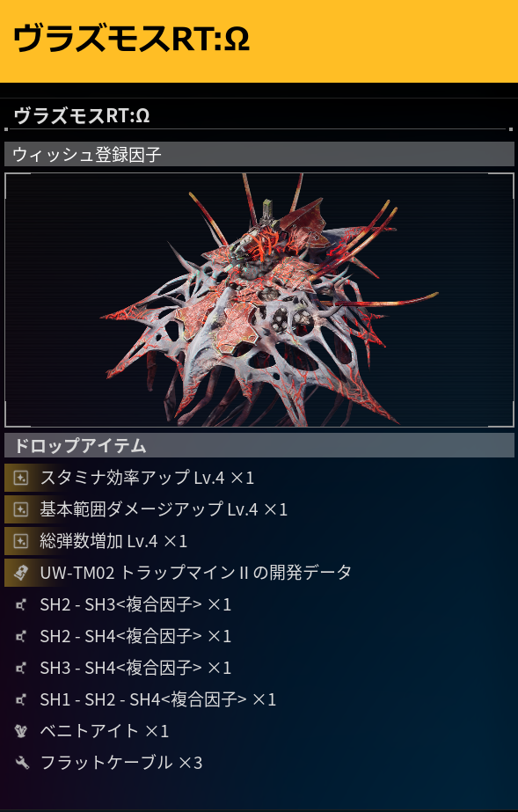Click the icon beside 基本範囲ダメージアップ Lv.4
518x812 pixels.
point(21,509)
